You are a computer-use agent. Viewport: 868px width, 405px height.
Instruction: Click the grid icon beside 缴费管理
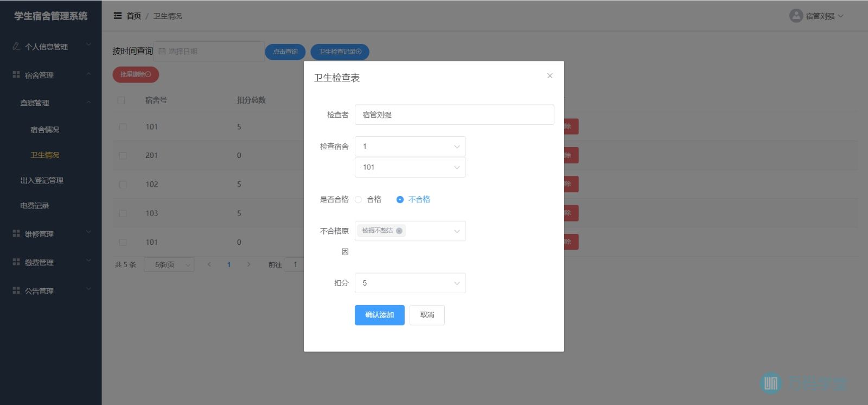[16, 262]
